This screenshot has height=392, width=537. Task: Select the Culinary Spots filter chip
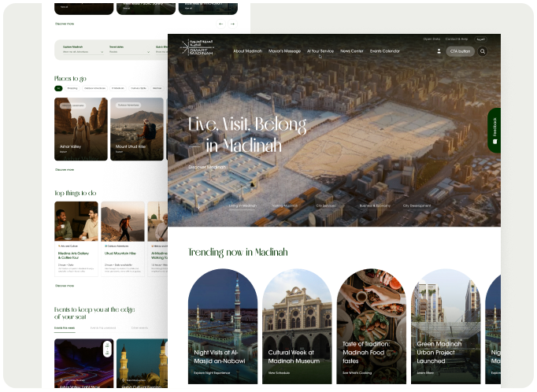pyautogui.click(x=139, y=88)
